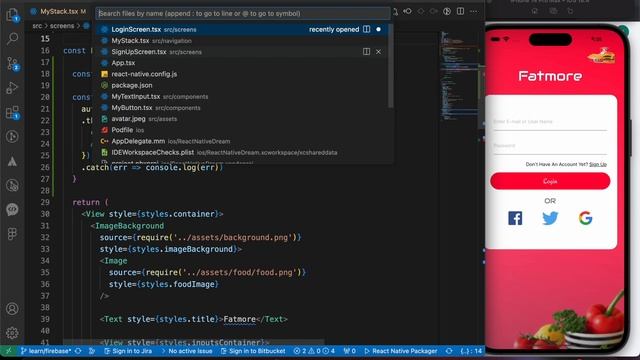Screen dimensions: 640x360
Task: Click the editor minimap
Action: [x=460, y=76]
